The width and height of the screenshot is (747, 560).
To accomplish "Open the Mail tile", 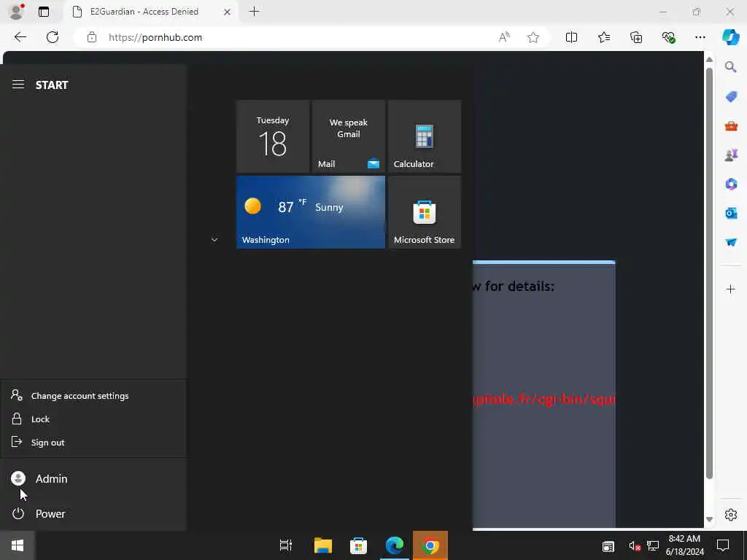I will click(348, 136).
